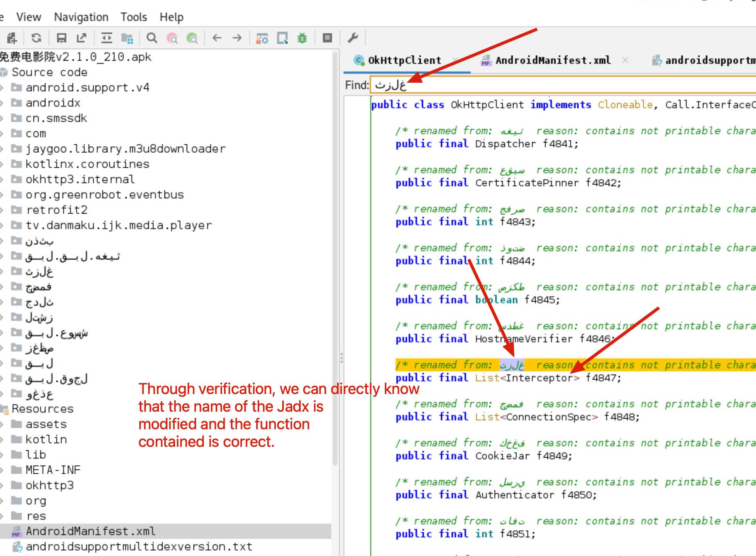Image resolution: width=756 pixels, height=556 pixels.
Task: Open text search magnifier icon
Action: [x=152, y=38]
